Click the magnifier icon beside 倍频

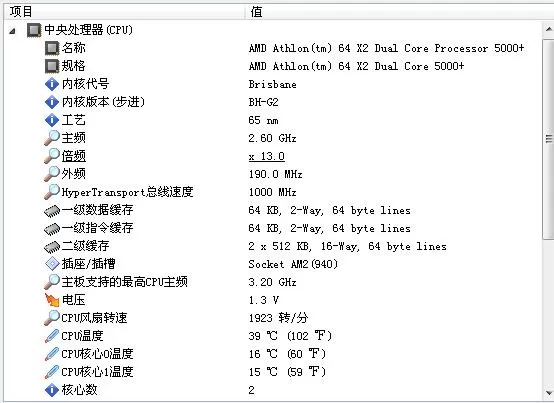point(52,156)
